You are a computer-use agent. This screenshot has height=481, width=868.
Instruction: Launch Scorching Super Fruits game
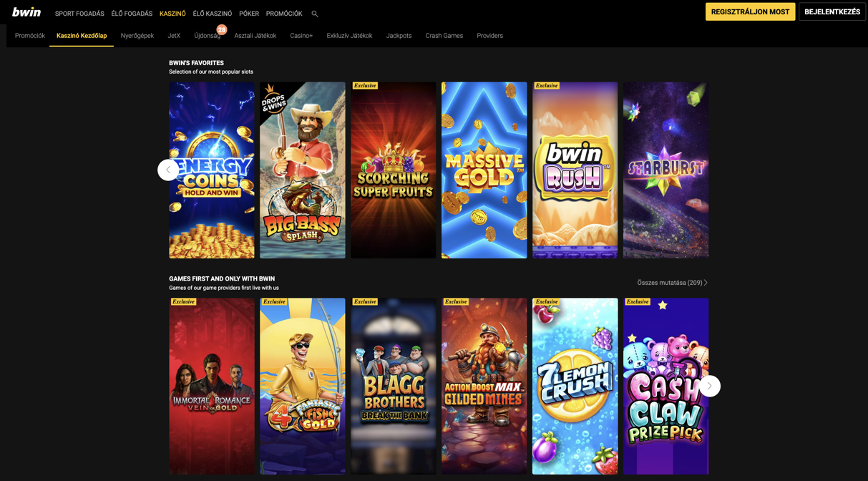tap(394, 170)
